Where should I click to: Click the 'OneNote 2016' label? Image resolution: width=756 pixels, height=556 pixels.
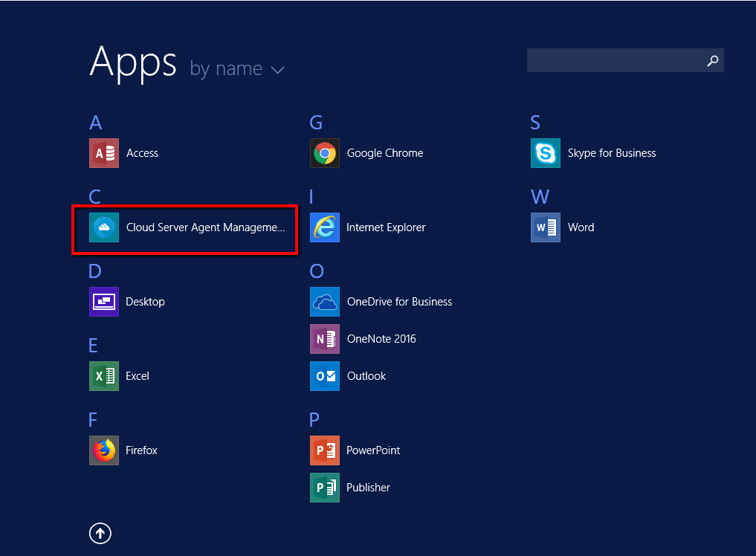[x=381, y=338]
